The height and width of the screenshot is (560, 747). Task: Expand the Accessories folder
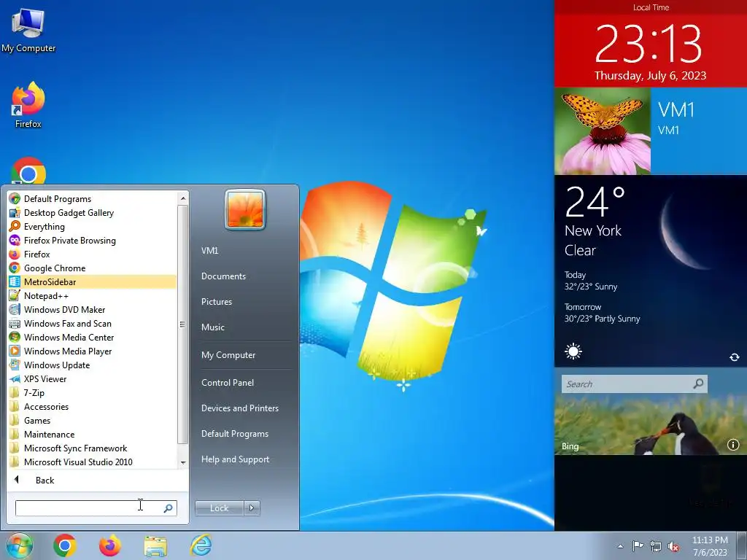click(x=92, y=405)
